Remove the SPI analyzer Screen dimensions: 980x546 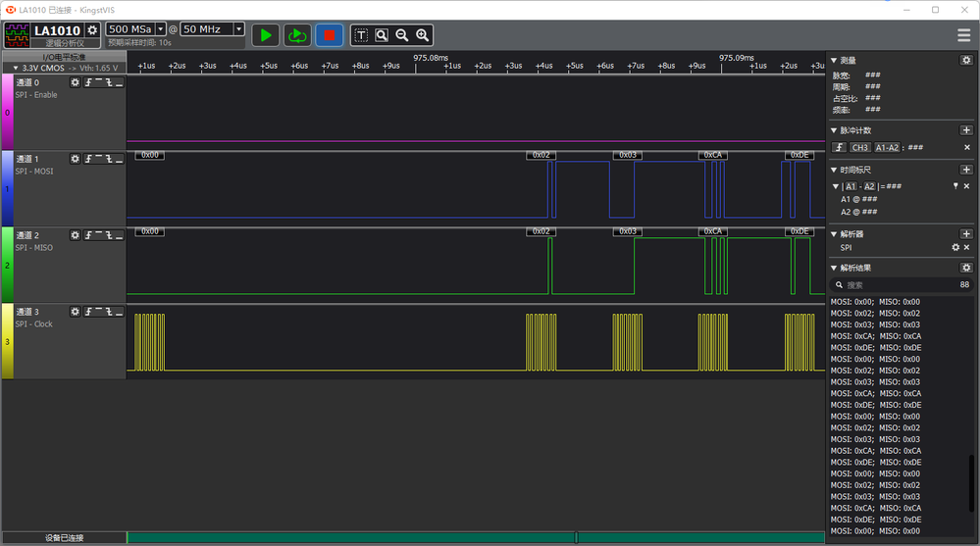point(967,247)
